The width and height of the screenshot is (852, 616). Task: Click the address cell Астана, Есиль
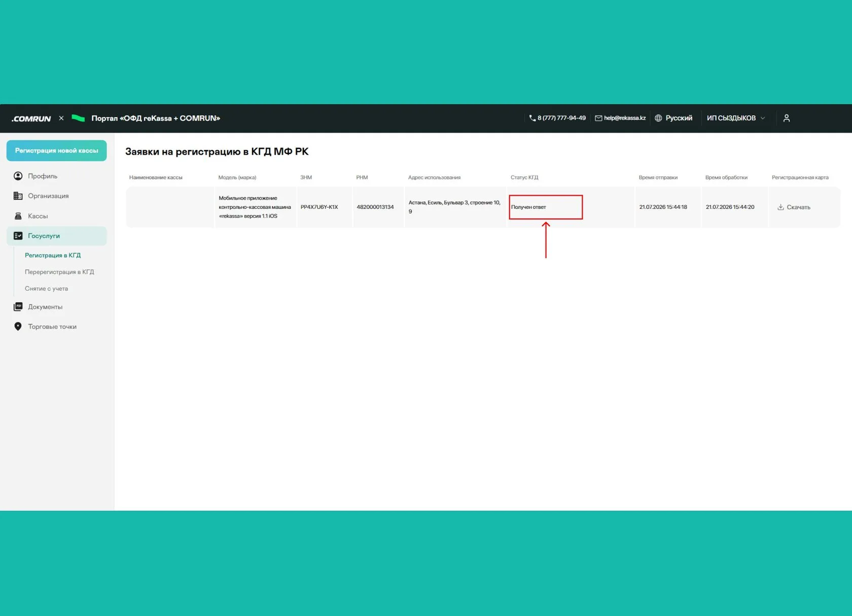(x=454, y=207)
